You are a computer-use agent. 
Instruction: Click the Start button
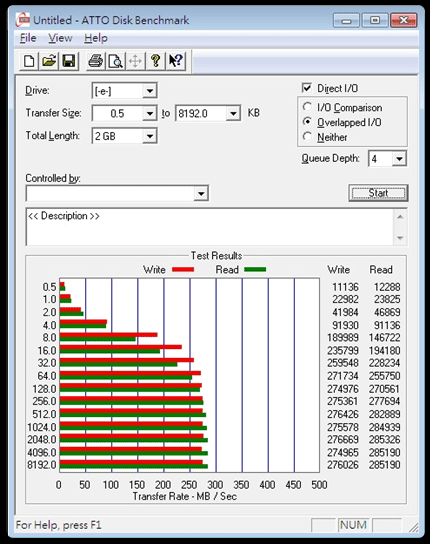tap(378, 193)
